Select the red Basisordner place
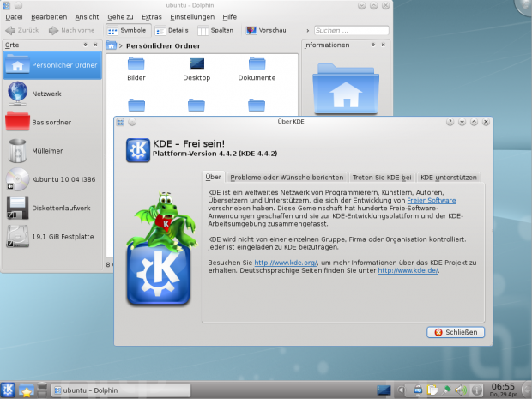532x399 pixels. (x=52, y=122)
